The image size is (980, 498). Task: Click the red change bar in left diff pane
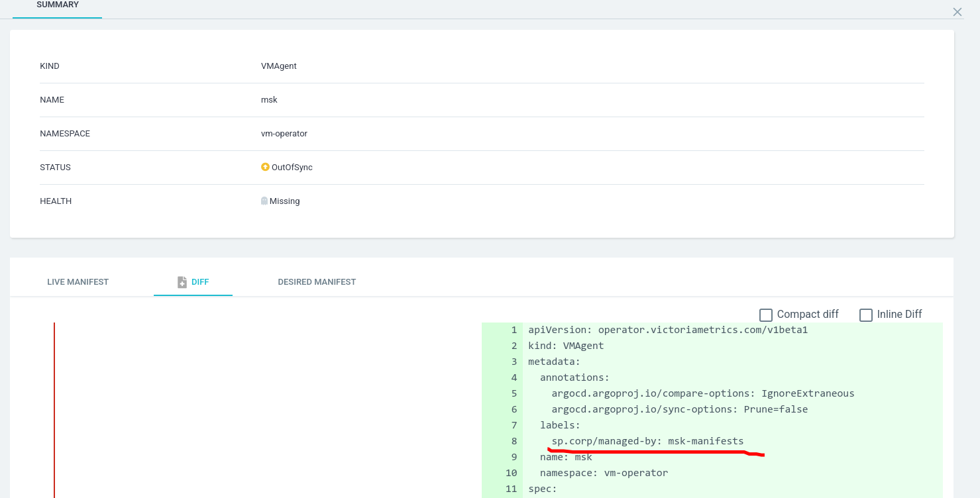tap(56, 409)
